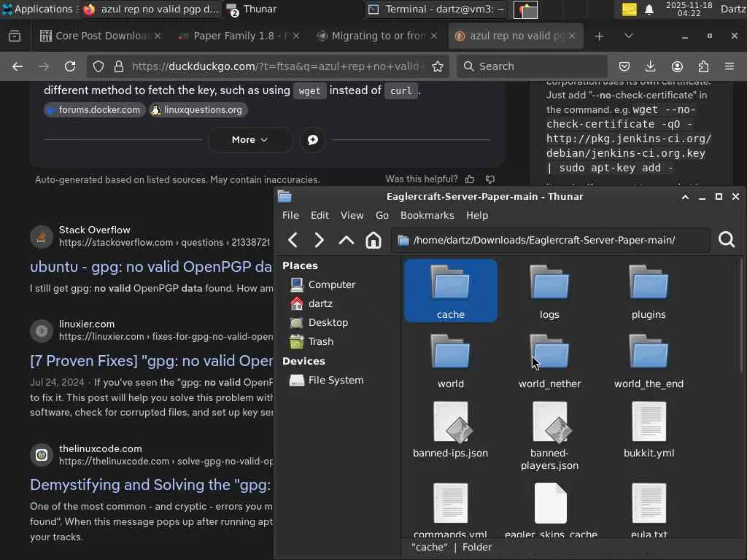Open forums.docker.com source link
747x560 pixels.
94,110
